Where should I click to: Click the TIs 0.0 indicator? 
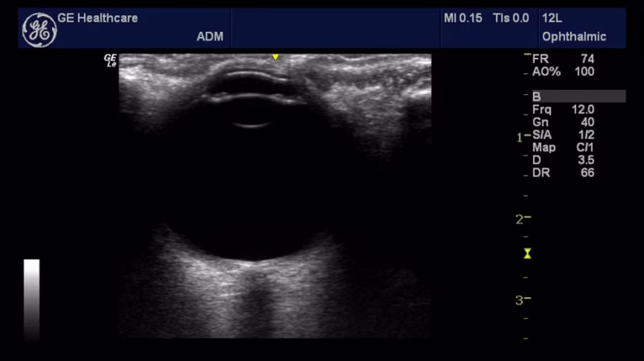[x=511, y=18]
